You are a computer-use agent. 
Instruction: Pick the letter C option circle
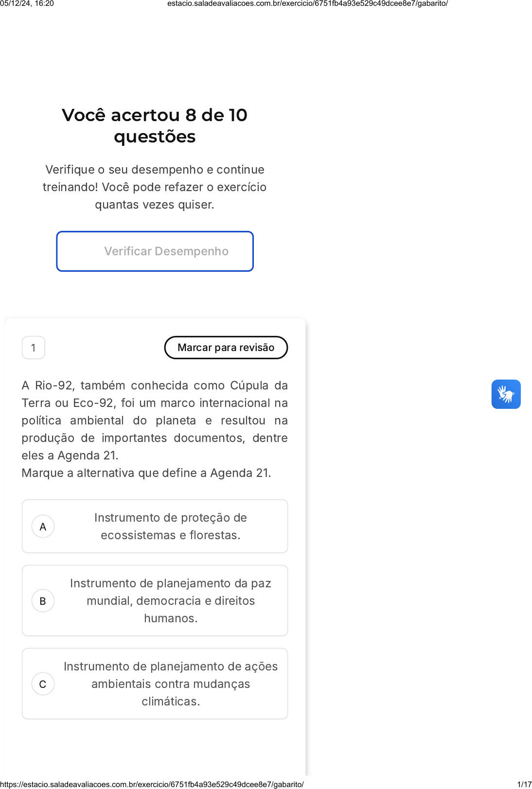43,684
